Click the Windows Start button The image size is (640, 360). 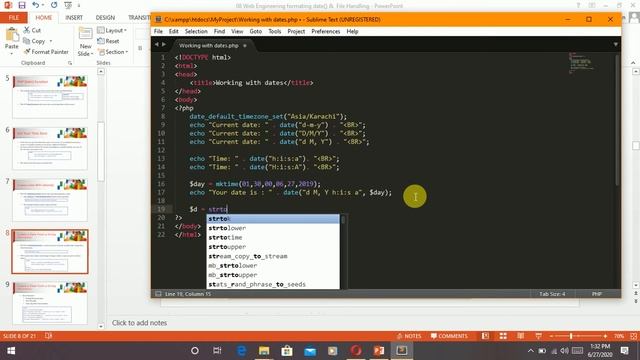[11, 351]
